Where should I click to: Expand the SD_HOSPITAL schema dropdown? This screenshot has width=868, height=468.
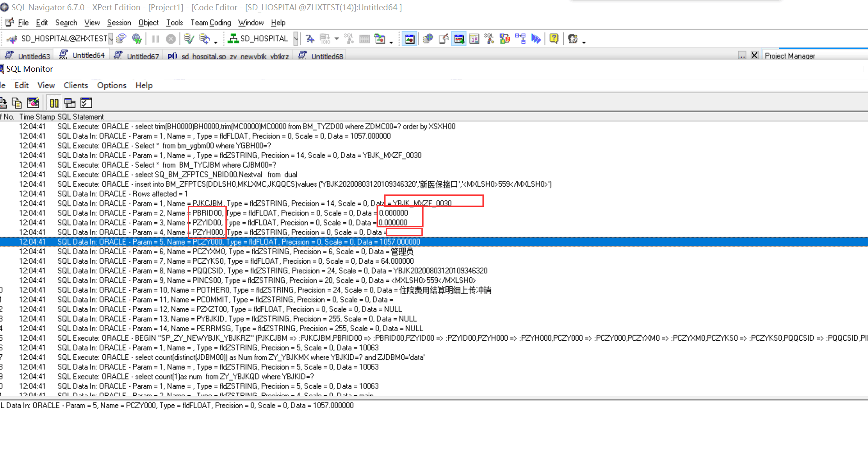tap(296, 39)
